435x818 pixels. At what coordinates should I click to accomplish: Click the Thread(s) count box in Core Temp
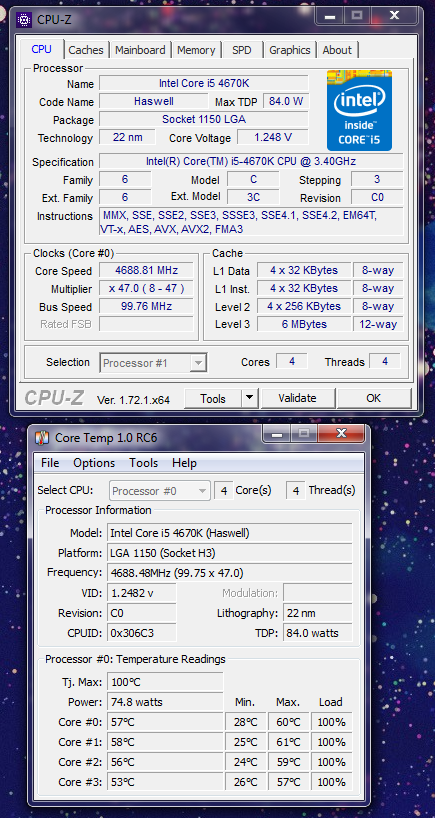(x=296, y=491)
